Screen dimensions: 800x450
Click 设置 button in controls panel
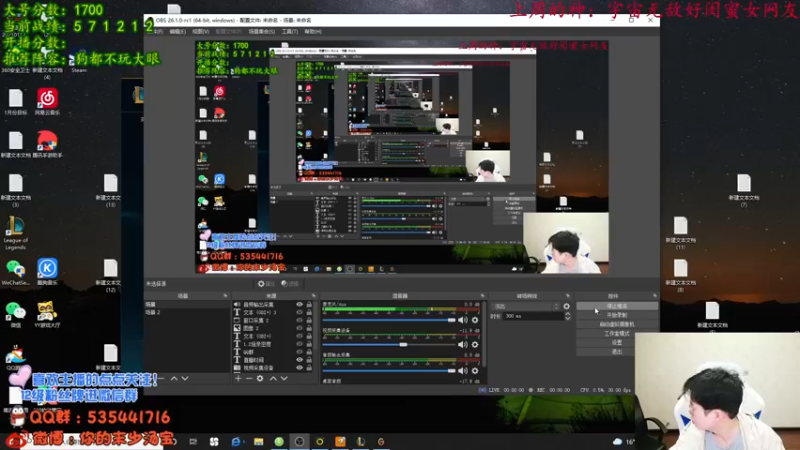[617, 343]
